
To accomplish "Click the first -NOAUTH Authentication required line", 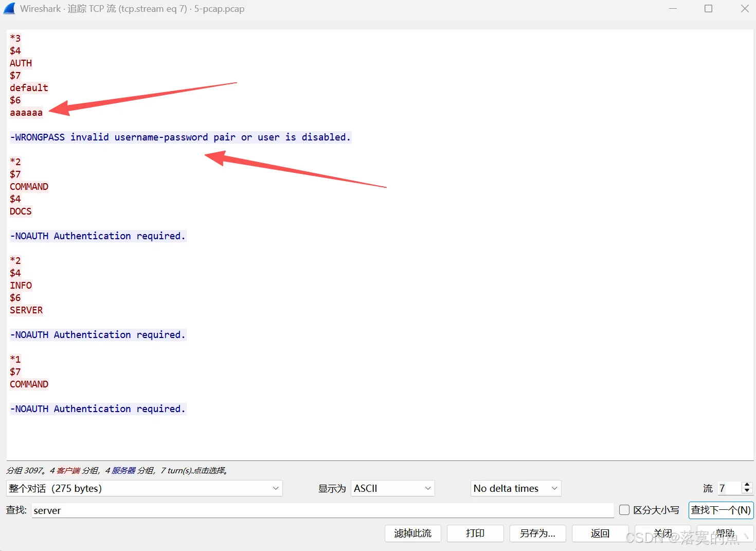I will tap(98, 236).
